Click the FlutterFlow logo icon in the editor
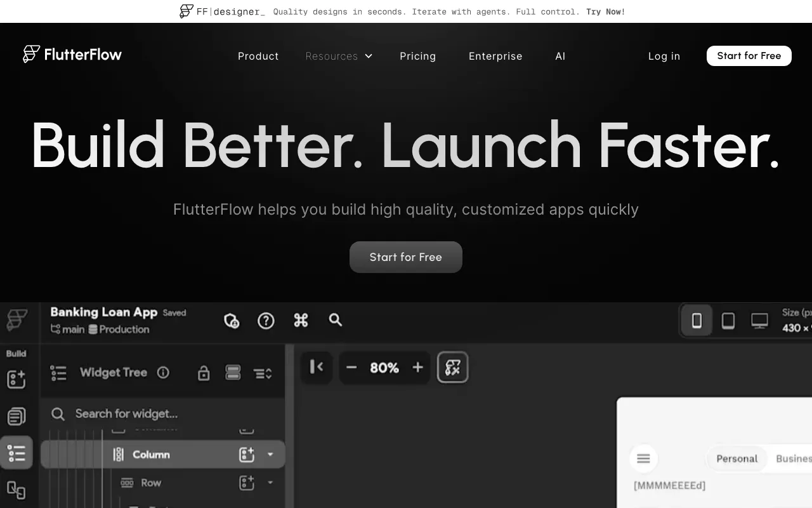Image resolution: width=812 pixels, height=508 pixels. [17, 321]
